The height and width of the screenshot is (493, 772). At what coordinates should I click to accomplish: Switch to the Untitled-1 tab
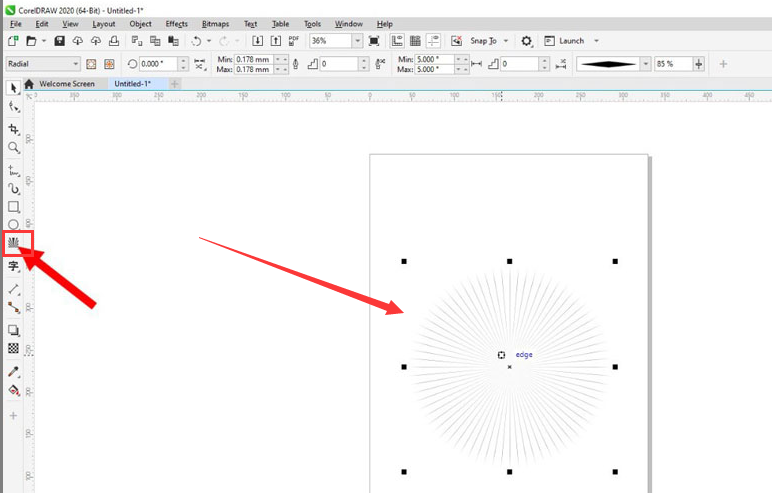click(132, 84)
